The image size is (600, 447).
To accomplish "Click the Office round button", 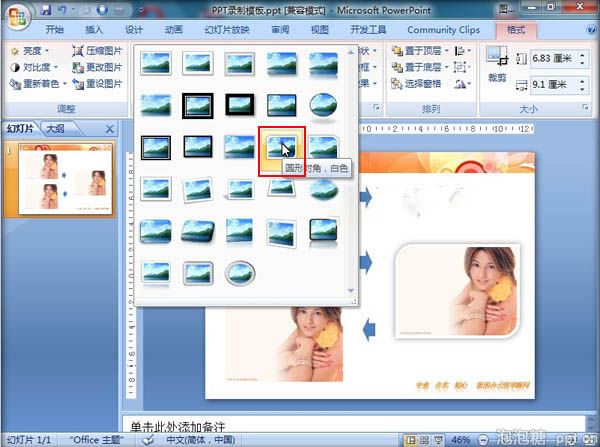I will coord(18,17).
